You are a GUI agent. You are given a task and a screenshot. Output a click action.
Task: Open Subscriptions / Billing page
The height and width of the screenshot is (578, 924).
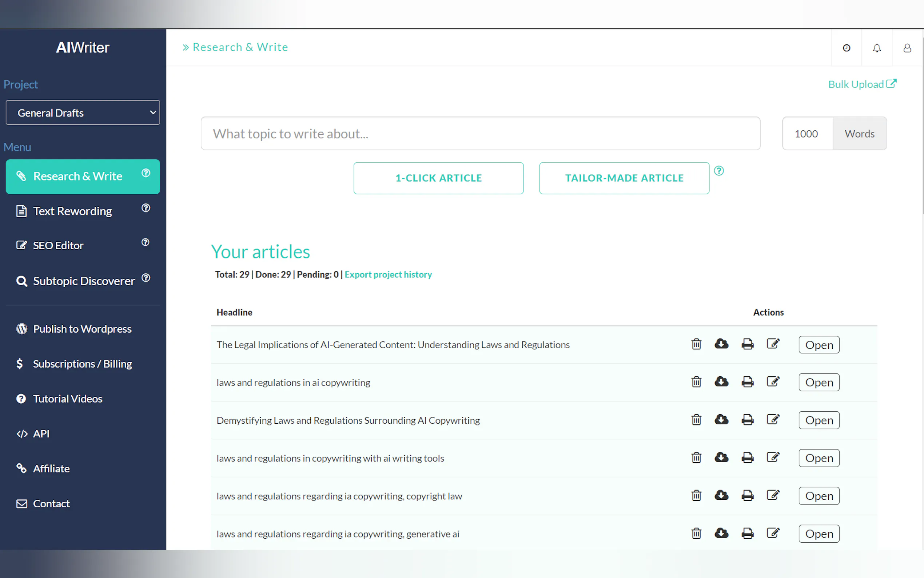tap(82, 364)
